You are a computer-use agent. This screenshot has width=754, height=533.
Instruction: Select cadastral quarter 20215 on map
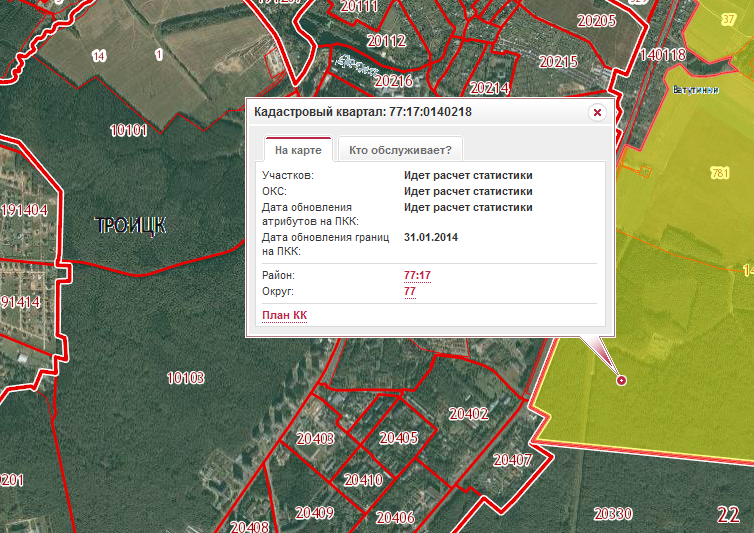558,62
